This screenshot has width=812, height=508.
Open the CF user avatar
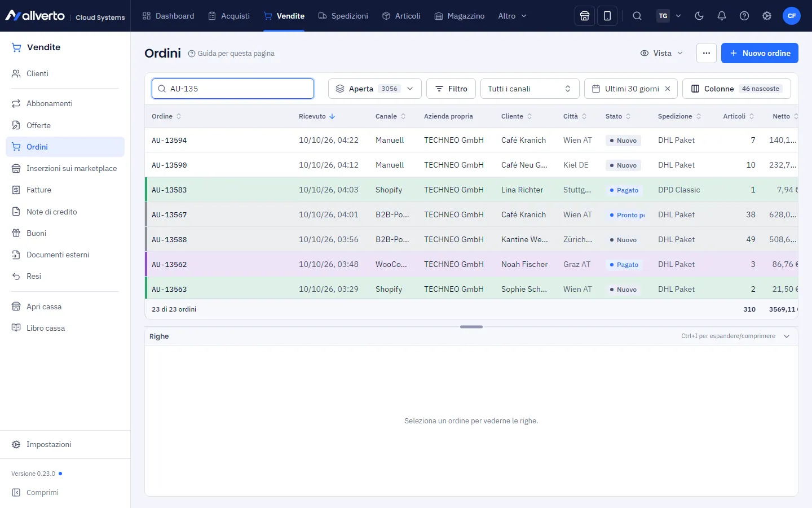(792, 16)
